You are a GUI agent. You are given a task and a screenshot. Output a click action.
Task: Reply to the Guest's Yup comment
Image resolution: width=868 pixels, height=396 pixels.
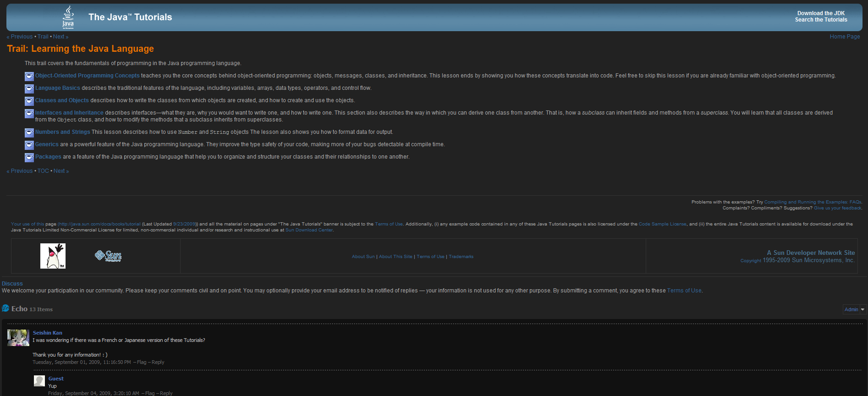tap(166, 393)
